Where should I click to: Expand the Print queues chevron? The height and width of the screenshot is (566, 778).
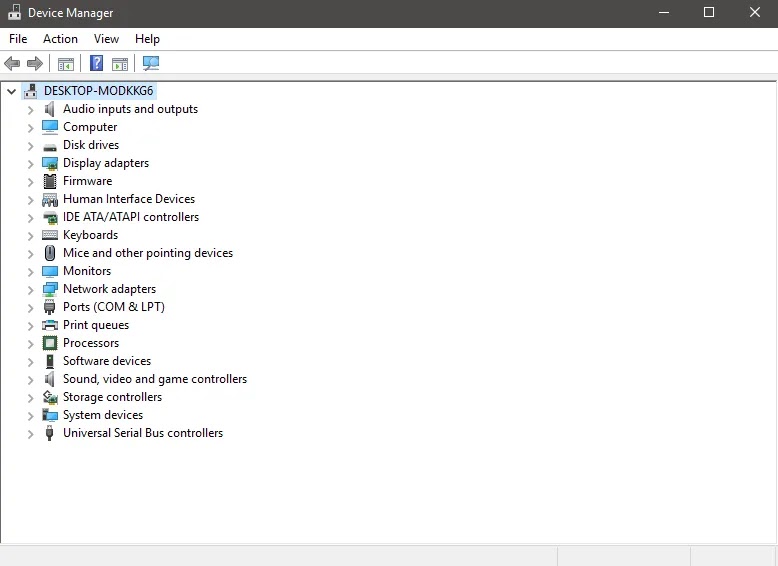tap(30, 326)
